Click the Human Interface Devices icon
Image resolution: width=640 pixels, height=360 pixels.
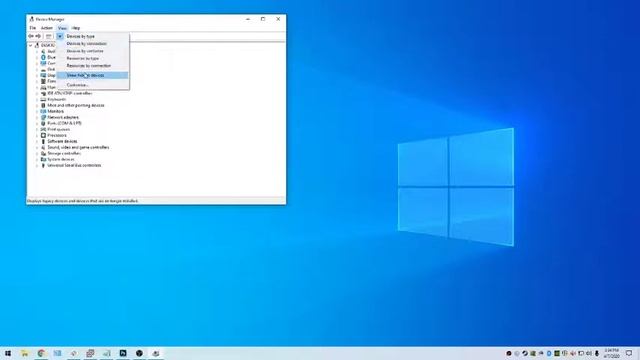click(x=43, y=87)
